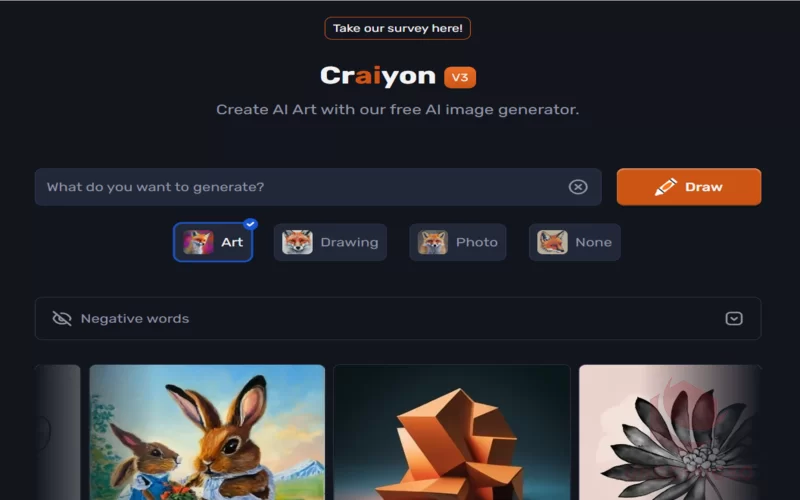Open the orange geometric shape thumbnail
Image resolution: width=800 pixels, height=500 pixels.
(452, 432)
